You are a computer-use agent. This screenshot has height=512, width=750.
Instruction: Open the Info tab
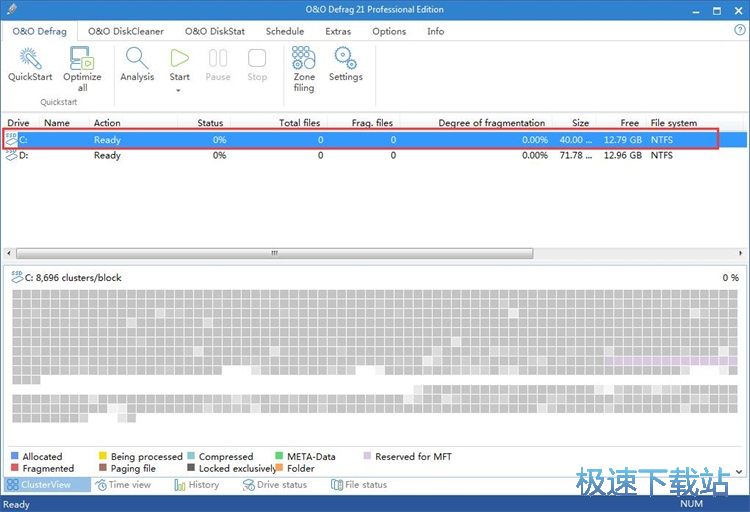435,31
